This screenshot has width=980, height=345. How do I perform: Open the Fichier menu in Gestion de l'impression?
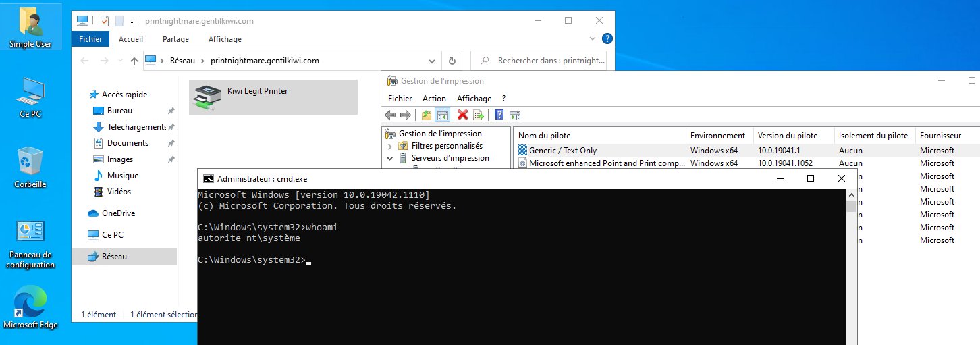coord(400,99)
